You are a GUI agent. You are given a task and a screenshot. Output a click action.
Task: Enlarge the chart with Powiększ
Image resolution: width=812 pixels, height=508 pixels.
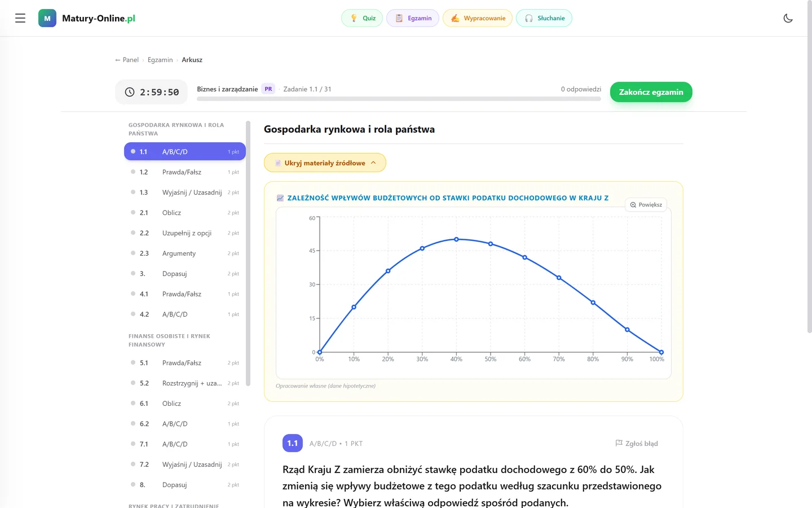tap(646, 205)
